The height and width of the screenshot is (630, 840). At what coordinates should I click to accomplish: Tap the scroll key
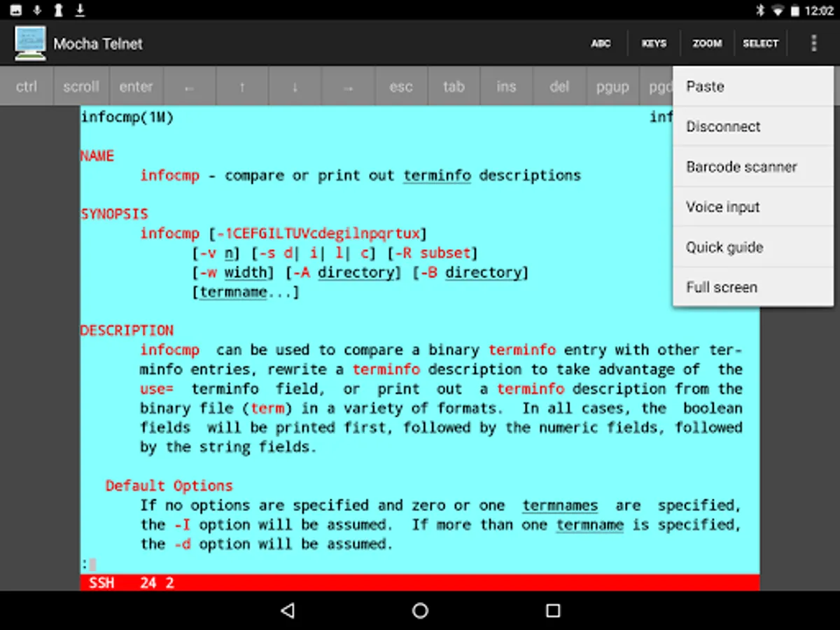pyautogui.click(x=81, y=87)
